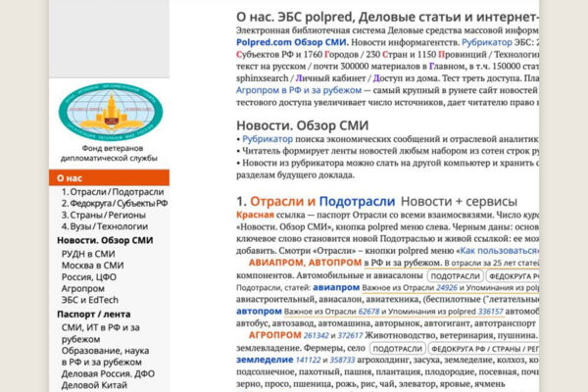
Task: Open Агропром в РФ и за рубежом link
Action: click(299, 90)
